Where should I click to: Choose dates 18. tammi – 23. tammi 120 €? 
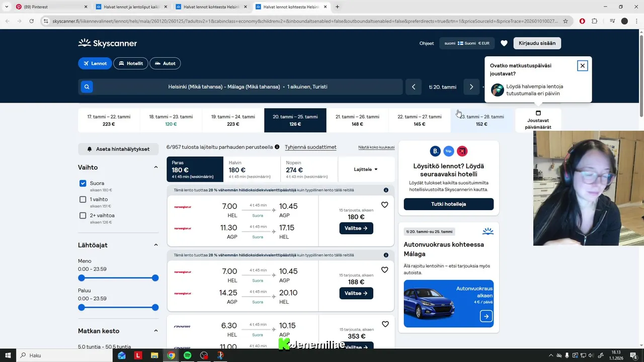pos(171,120)
